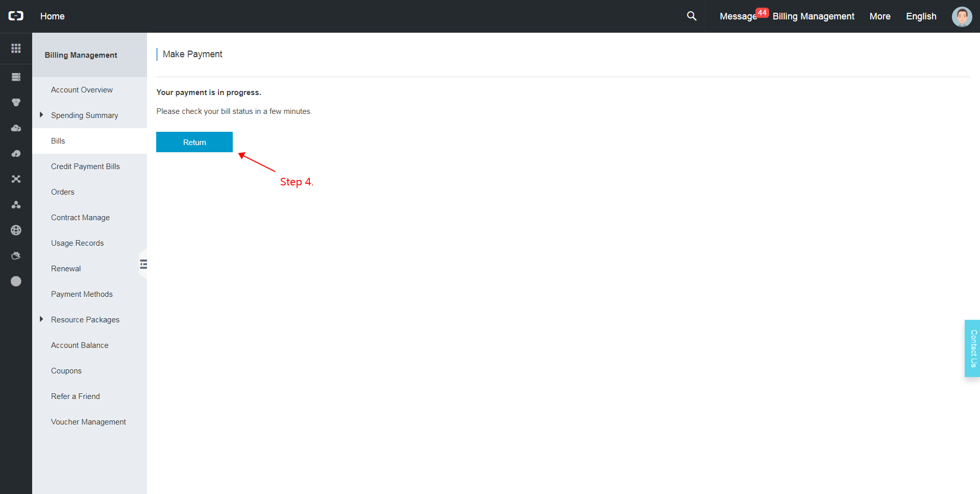
Task: Open the user avatar profile menu
Action: (962, 16)
